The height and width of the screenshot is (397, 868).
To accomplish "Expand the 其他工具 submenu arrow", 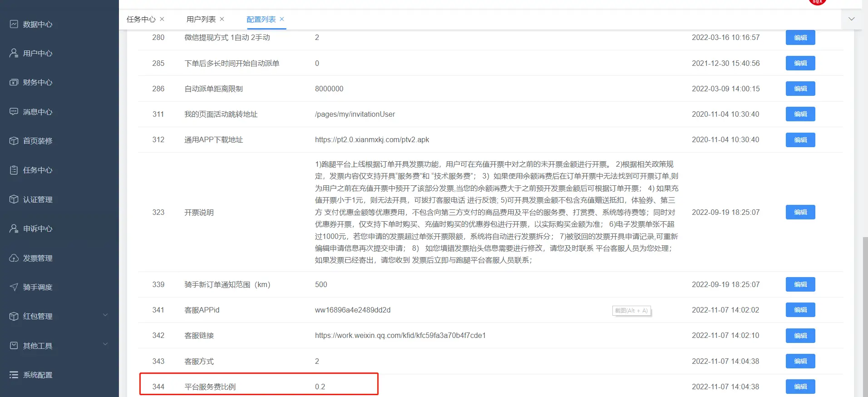I will pos(105,344).
